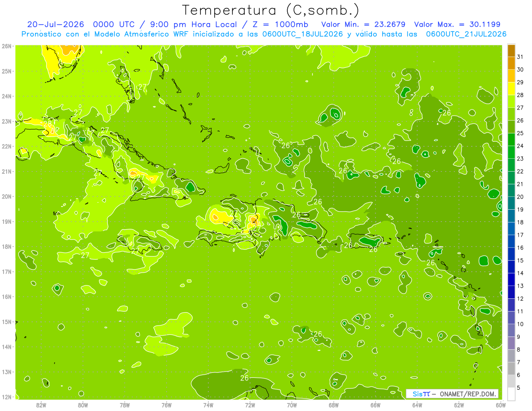Pick the blue legend color between 15 and 16

tap(511, 254)
